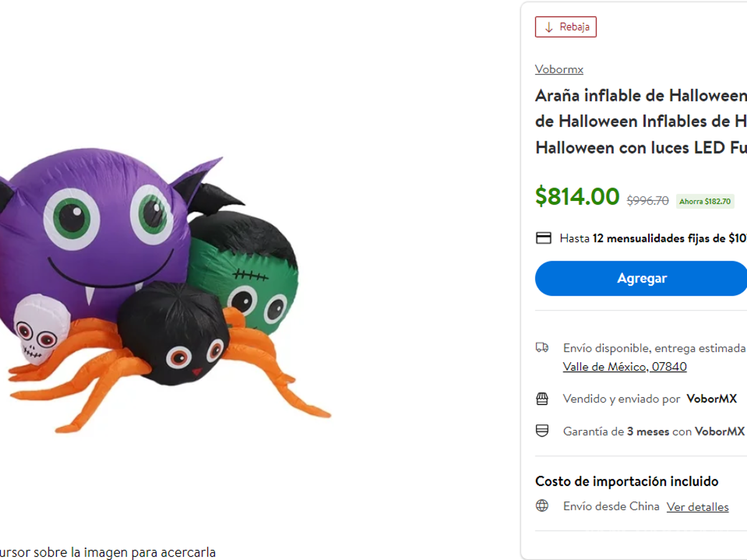The height and width of the screenshot is (560, 747).
Task: Visit the Vobormx seller link
Action: 559,69
